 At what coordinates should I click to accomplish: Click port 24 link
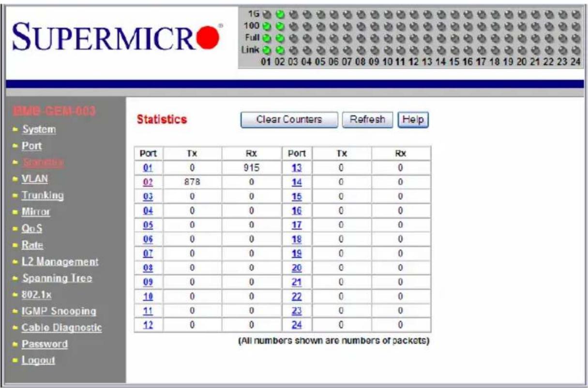(x=297, y=325)
